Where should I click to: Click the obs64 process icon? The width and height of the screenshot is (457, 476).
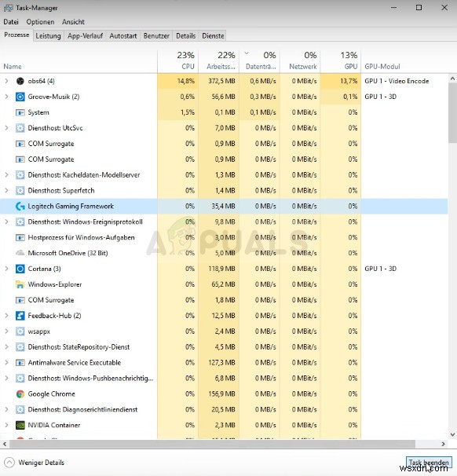[20, 81]
